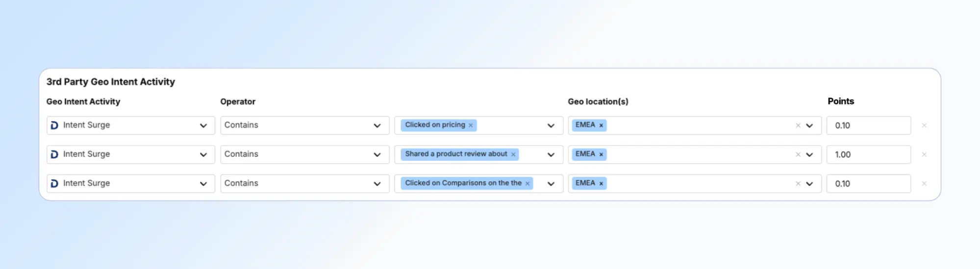Remove EMEA tag in first row
The width and height of the screenshot is (980, 269).
(601, 125)
